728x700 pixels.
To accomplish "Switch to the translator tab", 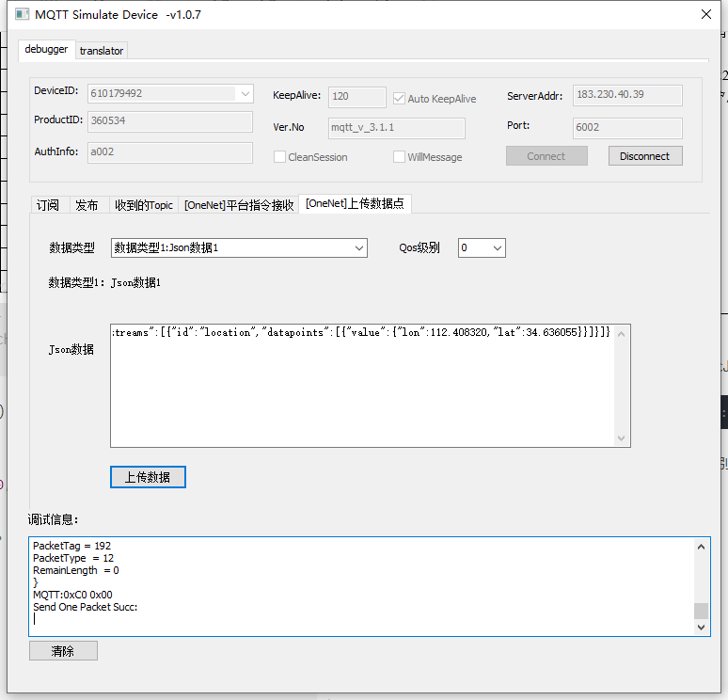I will (x=102, y=51).
